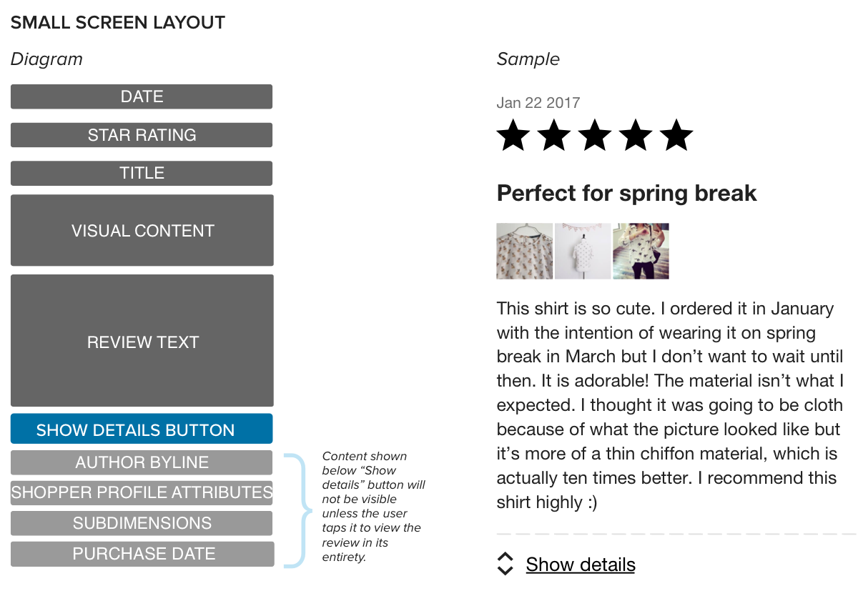
Task: Select the DATE diagram block
Action: click(142, 96)
